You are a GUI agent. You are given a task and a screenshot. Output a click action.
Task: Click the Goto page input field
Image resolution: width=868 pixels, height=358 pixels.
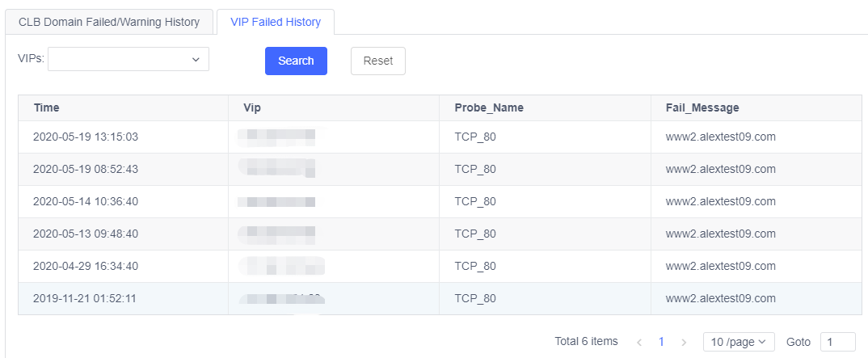837,342
